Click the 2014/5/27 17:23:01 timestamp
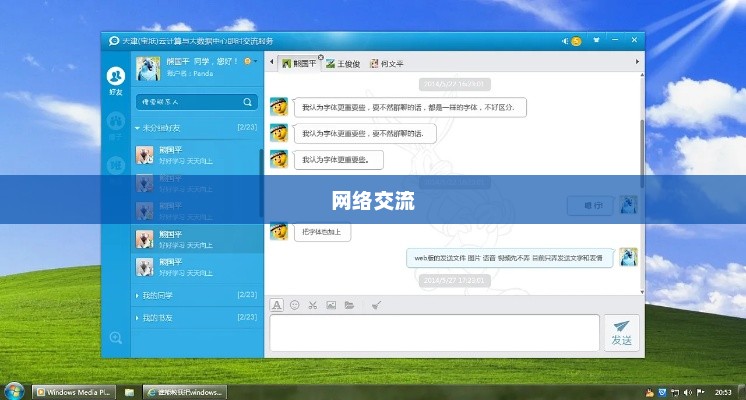 pyautogui.click(x=454, y=281)
